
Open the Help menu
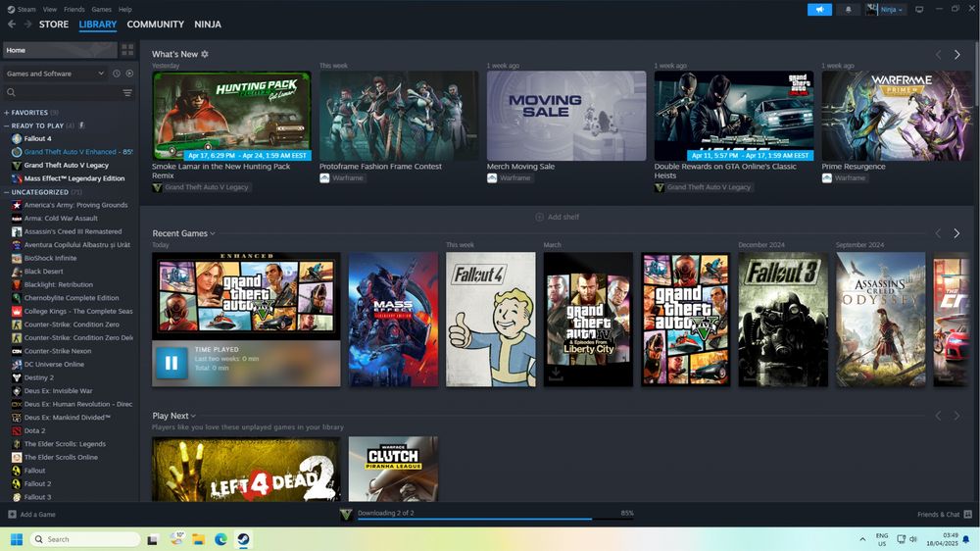coord(125,10)
